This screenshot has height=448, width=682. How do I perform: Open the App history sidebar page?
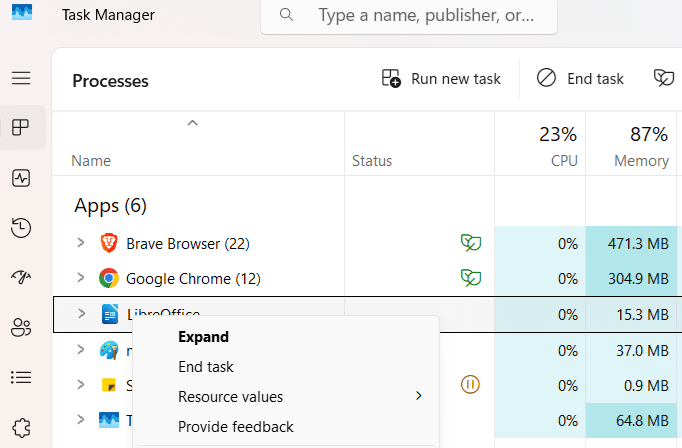[x=21, y=228]
